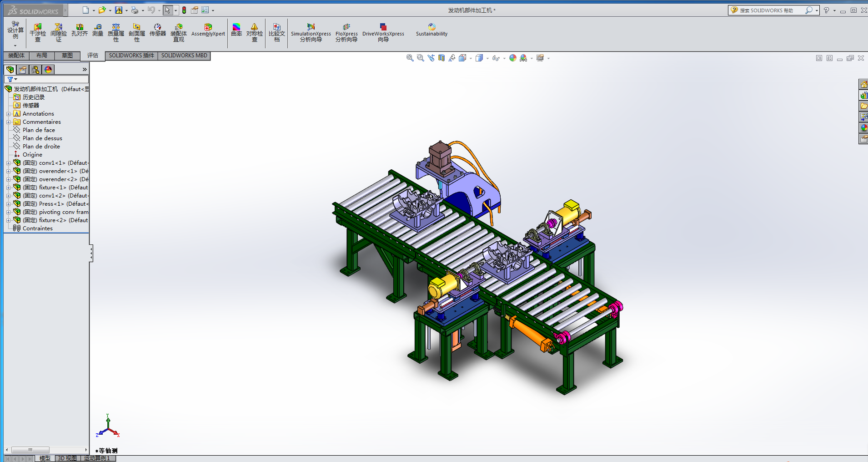Click the Open file icon
This screenshot has height=462, width=868.
click(102, 10)
